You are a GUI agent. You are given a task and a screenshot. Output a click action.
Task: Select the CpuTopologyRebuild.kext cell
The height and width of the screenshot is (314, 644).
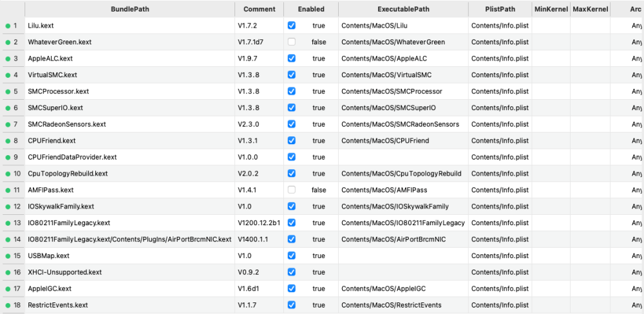(x=130, y=173)
